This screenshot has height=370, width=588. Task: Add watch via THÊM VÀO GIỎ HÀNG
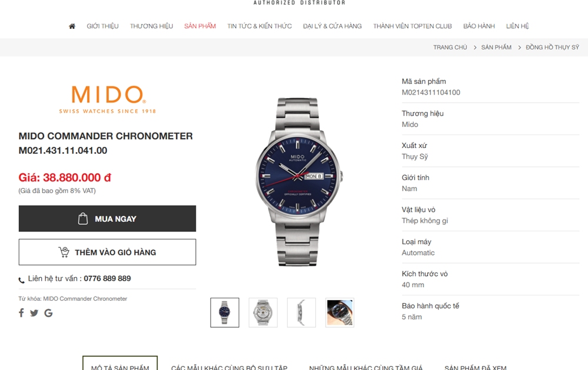click(107, 252)
